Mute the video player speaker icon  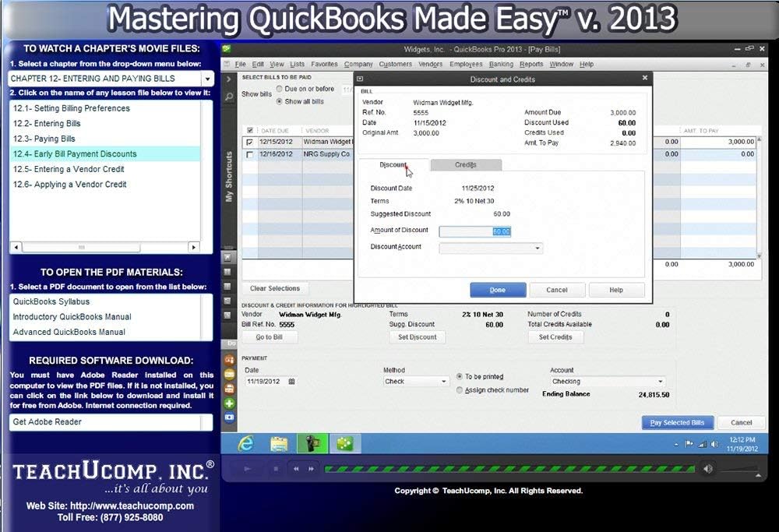(x=708, y=468)
